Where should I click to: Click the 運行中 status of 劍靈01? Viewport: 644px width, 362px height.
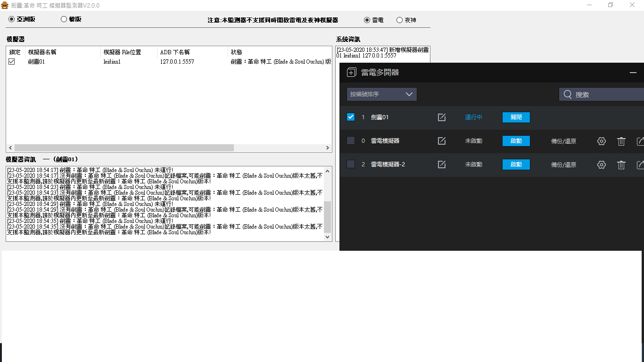[x=473, y=117]
